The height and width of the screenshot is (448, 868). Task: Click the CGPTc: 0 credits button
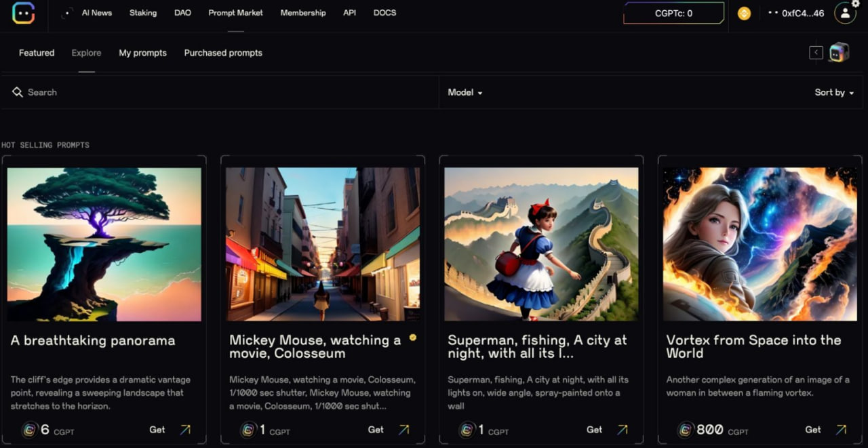point(674,13)
